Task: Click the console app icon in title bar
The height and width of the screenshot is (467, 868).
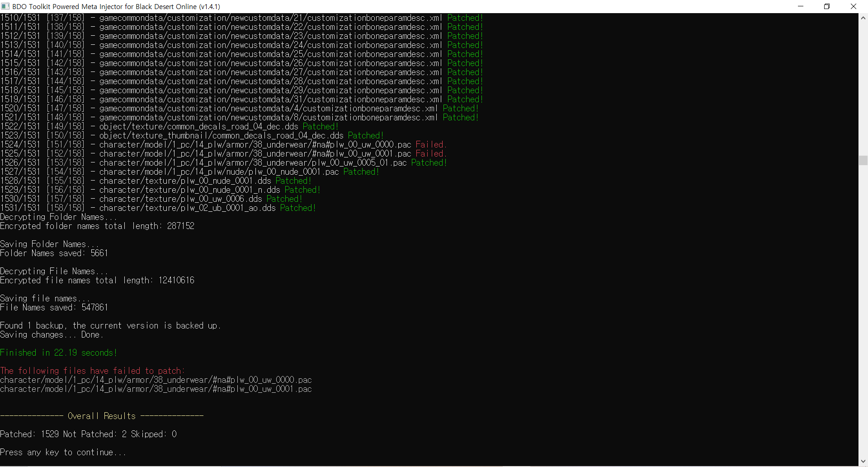Action: coord(5,6)
